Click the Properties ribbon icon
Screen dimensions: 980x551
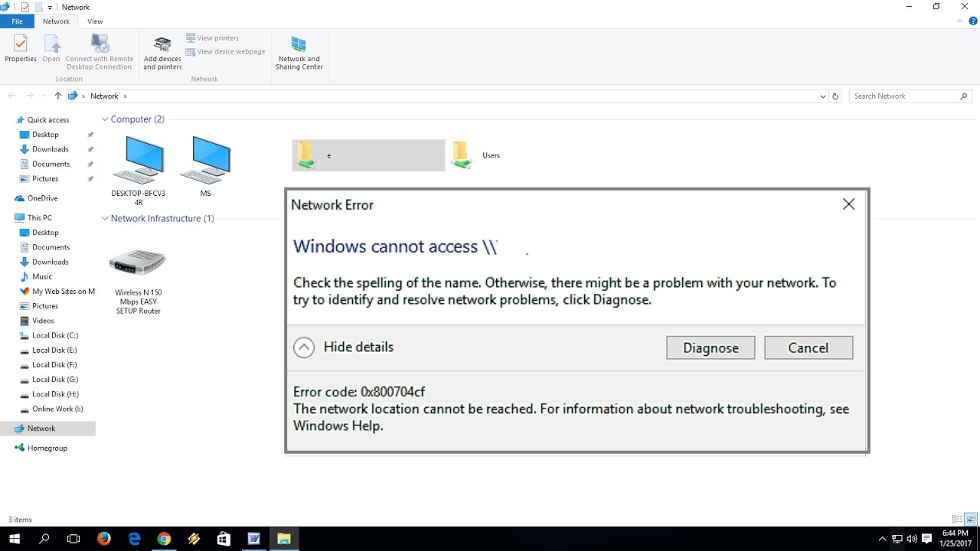pyautogui.click(x=21, y=48)
